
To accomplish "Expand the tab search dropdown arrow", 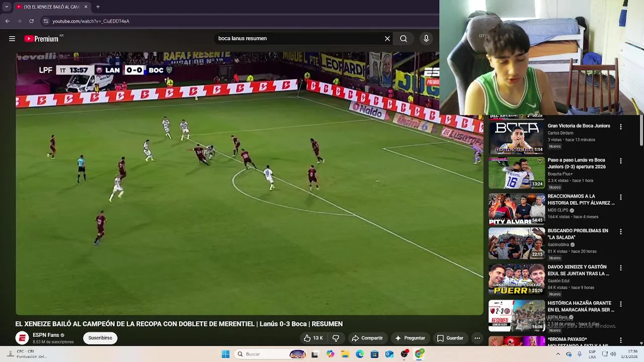I will 7,7.
